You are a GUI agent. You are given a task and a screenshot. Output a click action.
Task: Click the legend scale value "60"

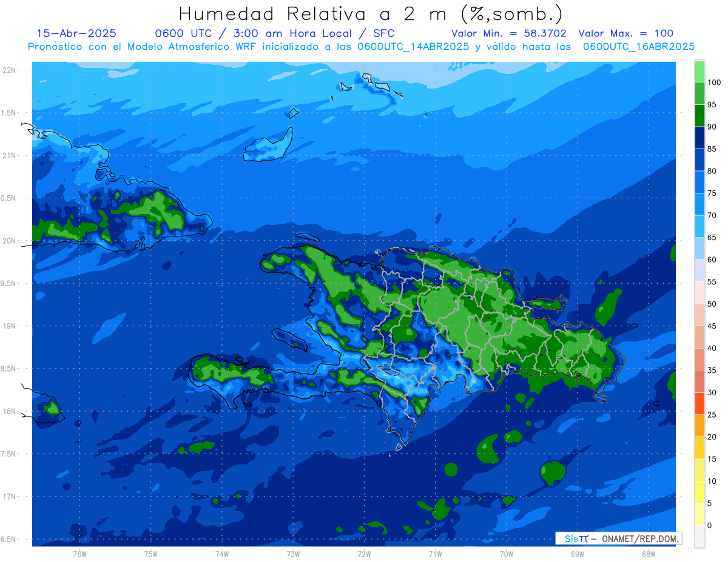point(712,259)
